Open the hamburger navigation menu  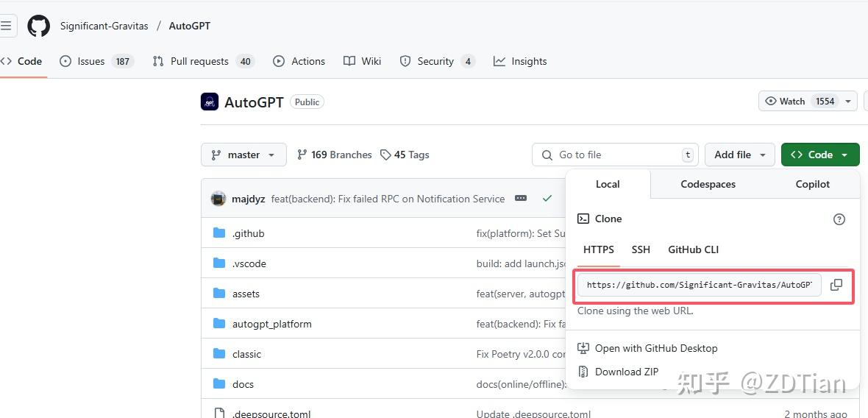(x=7, y=26)
